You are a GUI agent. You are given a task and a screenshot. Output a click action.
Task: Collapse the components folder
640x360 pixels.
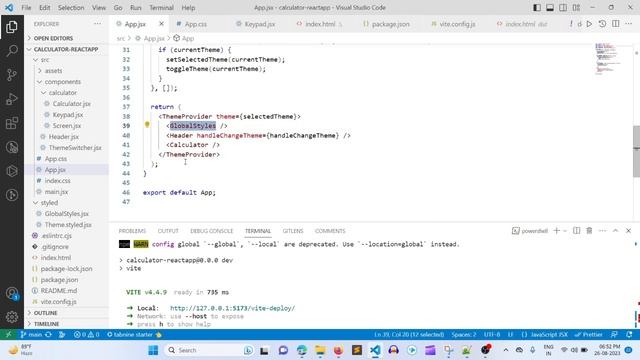coord(68,82)
